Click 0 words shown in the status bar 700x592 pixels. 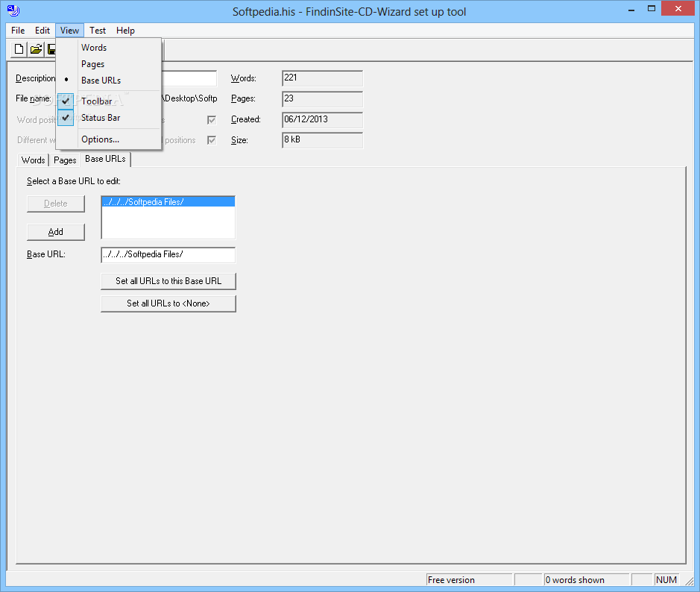pyautogui.click(x=586, y=579)
